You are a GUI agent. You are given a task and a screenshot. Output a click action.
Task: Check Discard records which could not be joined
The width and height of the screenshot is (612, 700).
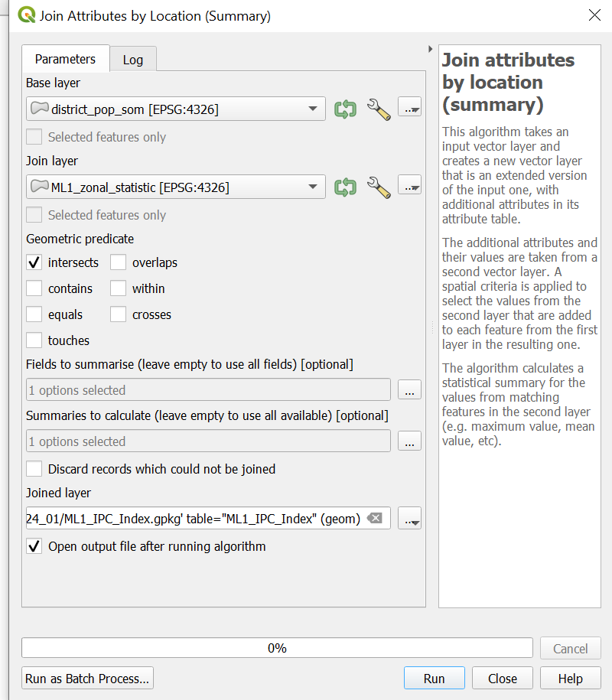34,469
